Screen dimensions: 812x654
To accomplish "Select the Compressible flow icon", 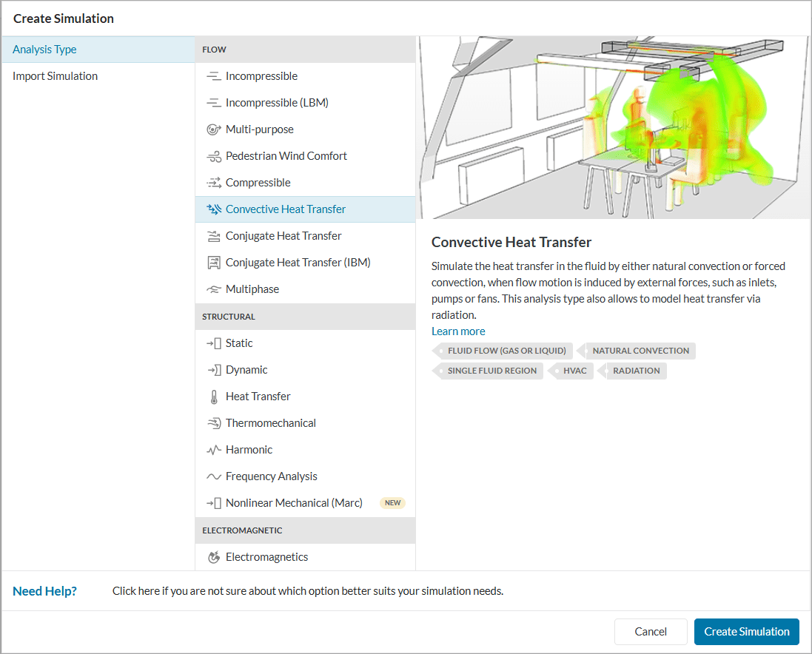I will click(x=213, y=183).
